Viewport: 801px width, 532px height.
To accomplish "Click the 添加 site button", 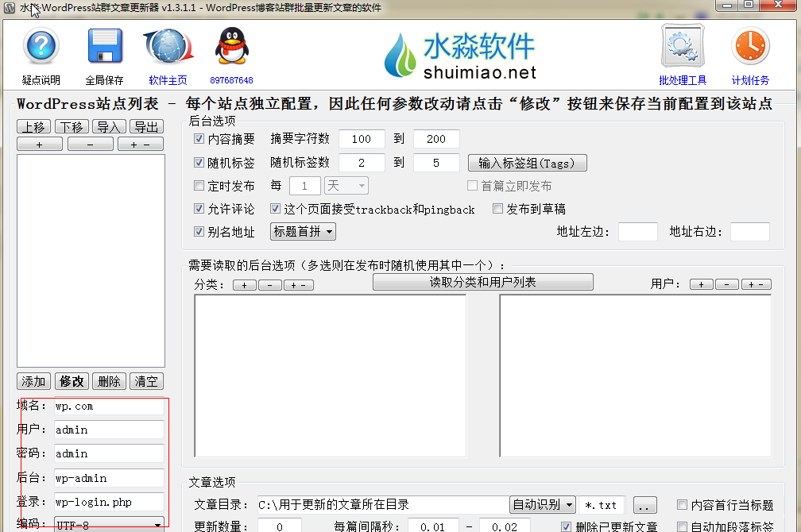I will (33, 381).
